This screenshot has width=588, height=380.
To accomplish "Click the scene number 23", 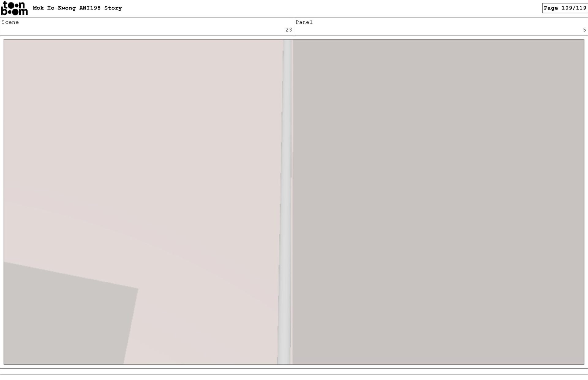I will [288, 30].
